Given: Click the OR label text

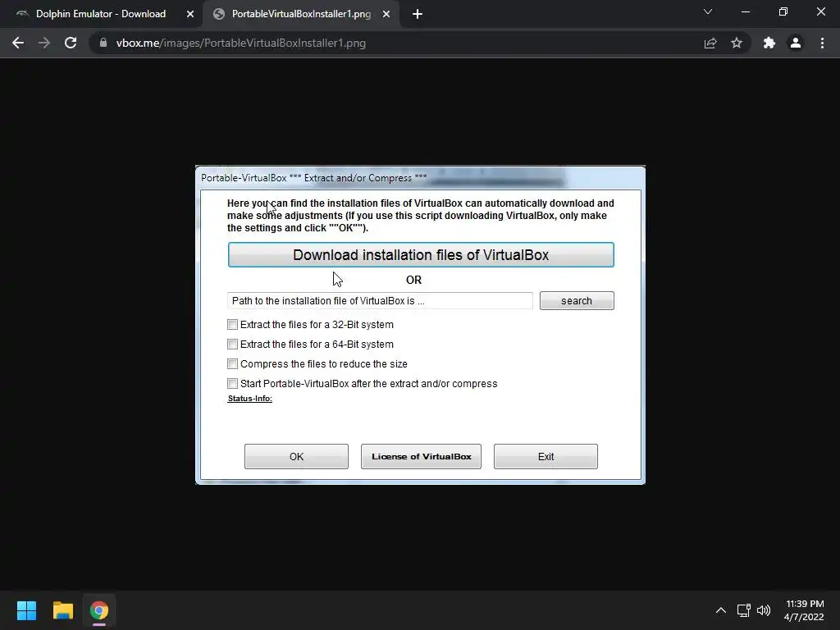Looking at the screenshot, I should [413, 280].
